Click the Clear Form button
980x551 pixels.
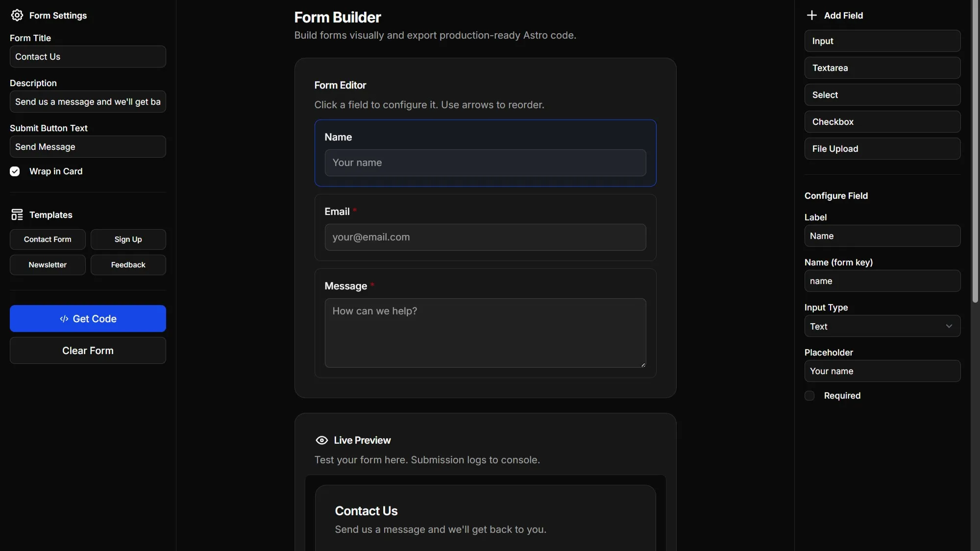87,350
